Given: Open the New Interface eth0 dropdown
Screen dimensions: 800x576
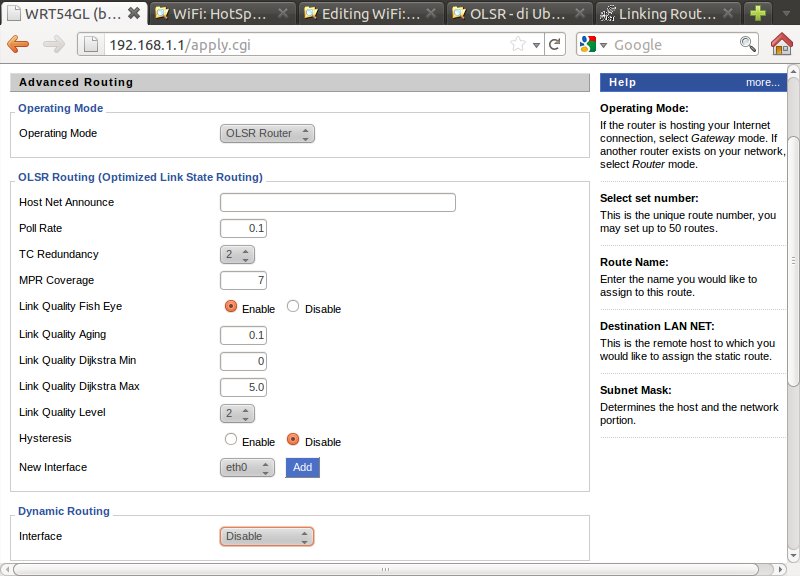Looking at the screenshot, I should pos(247,467).
